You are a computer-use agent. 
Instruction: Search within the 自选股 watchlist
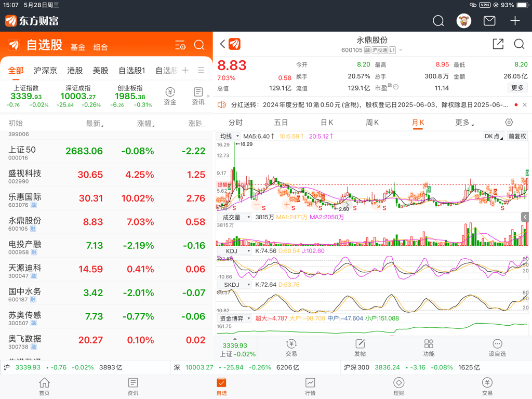(x=199, y=45)
